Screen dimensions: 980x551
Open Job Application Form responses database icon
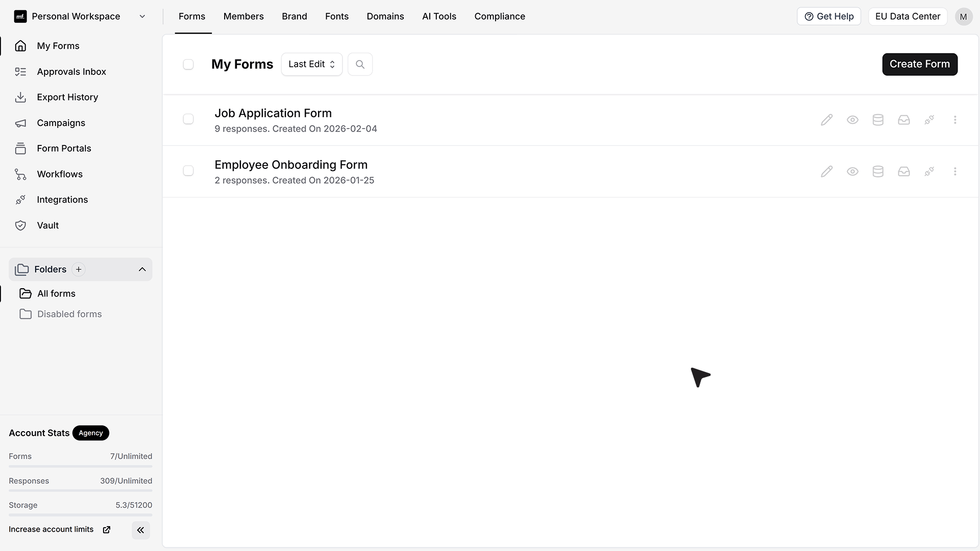point(878,120)
